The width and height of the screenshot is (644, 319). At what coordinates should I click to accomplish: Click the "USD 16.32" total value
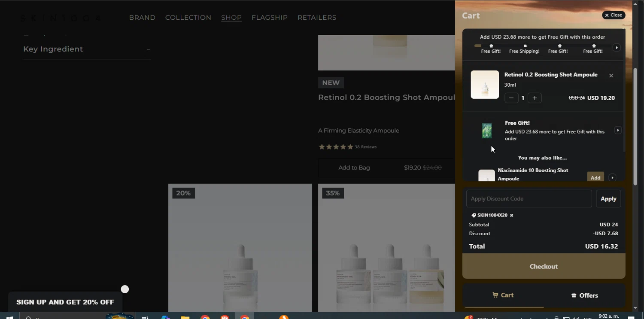click(x=601, y=246)
